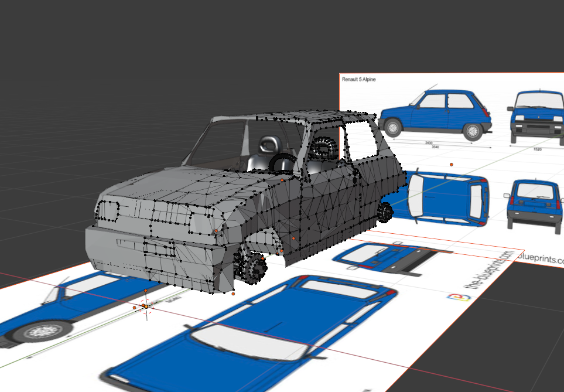Select the rear view car on upright blueprint

click(x=534, y=206)
